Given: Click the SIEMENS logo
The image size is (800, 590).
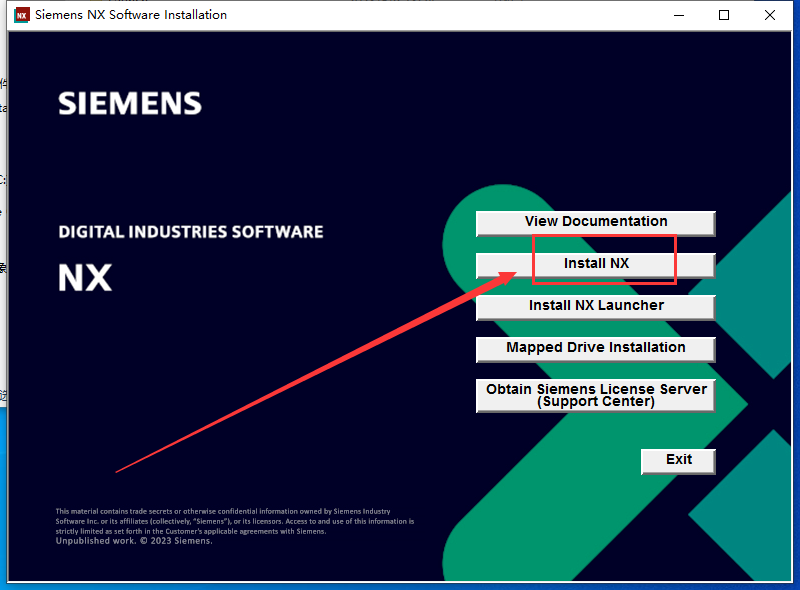Looking at the screenshot, I should pos(130,103).
